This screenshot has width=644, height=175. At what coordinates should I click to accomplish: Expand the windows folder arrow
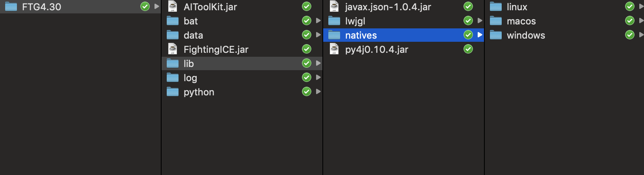coord(641,35)
